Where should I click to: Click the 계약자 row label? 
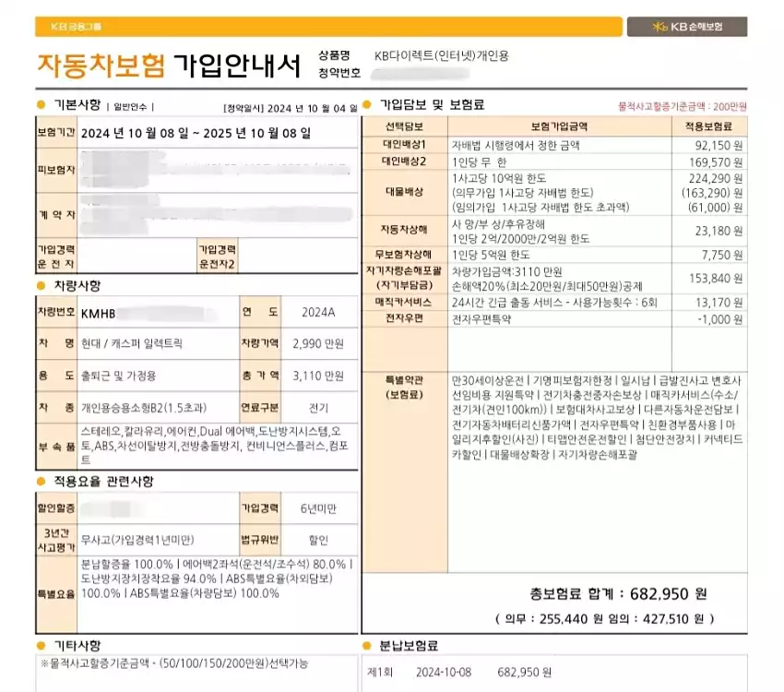[56, 214]
